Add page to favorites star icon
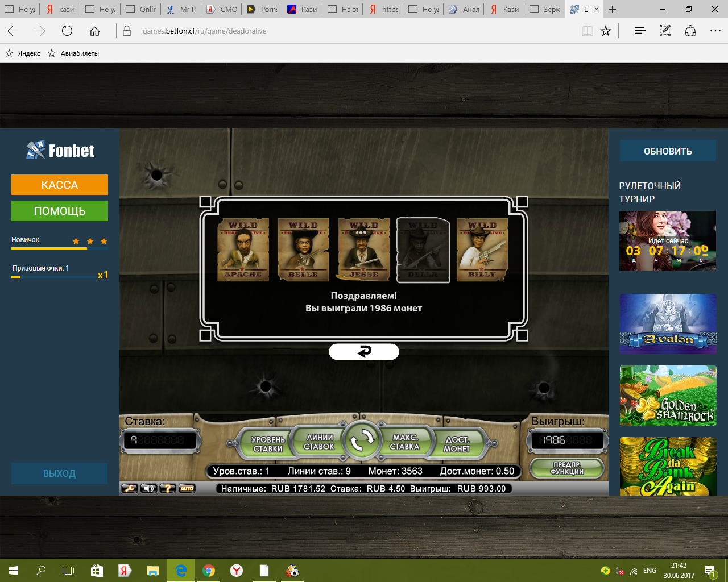The height and width of the screenshot is (582, 728). click(x=606, y=31)
